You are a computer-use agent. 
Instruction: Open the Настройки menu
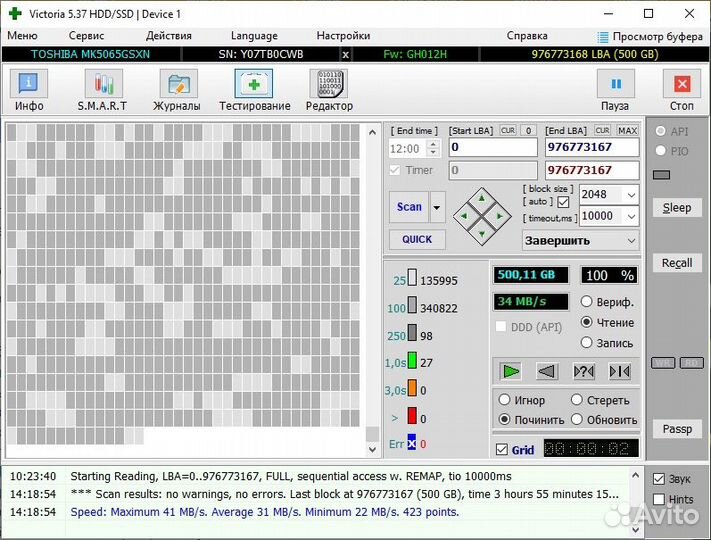343,35
